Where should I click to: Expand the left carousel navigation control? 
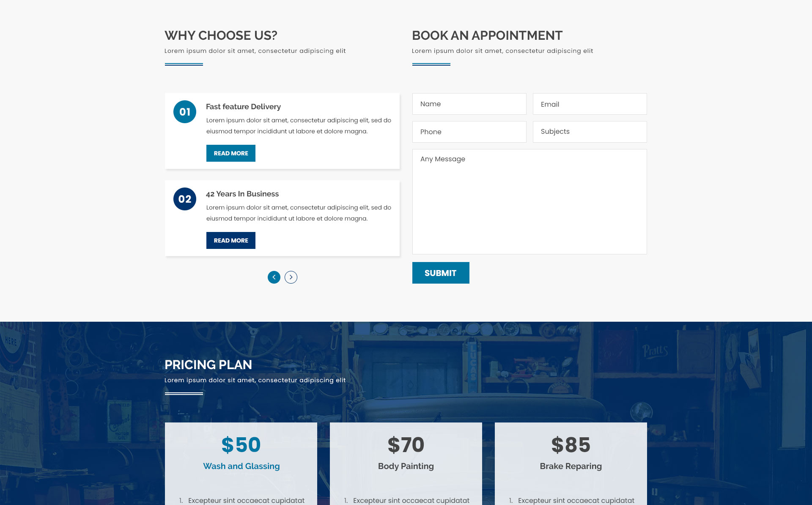[x=273, y=276]
